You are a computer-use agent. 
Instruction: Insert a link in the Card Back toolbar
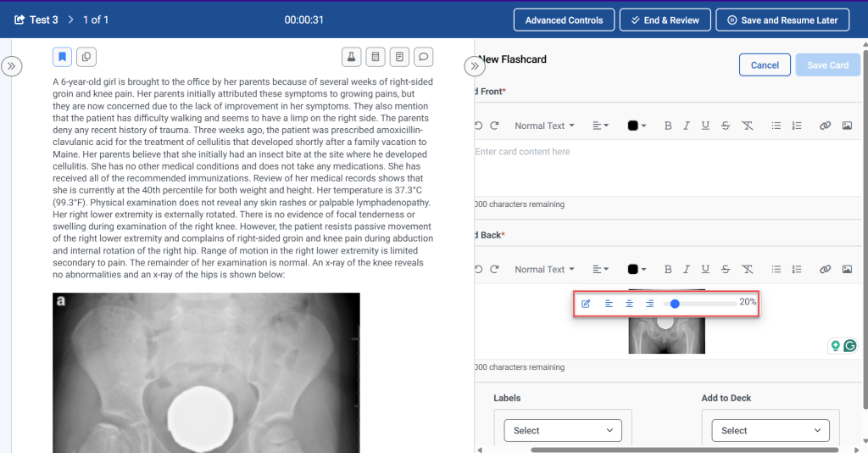tap(825, 270)
